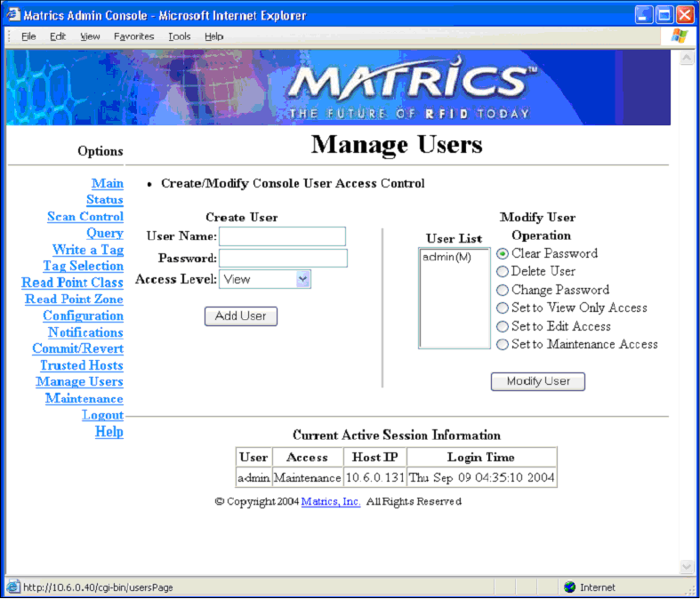
Task: Open the Tools menu
Action: (180, 36)
